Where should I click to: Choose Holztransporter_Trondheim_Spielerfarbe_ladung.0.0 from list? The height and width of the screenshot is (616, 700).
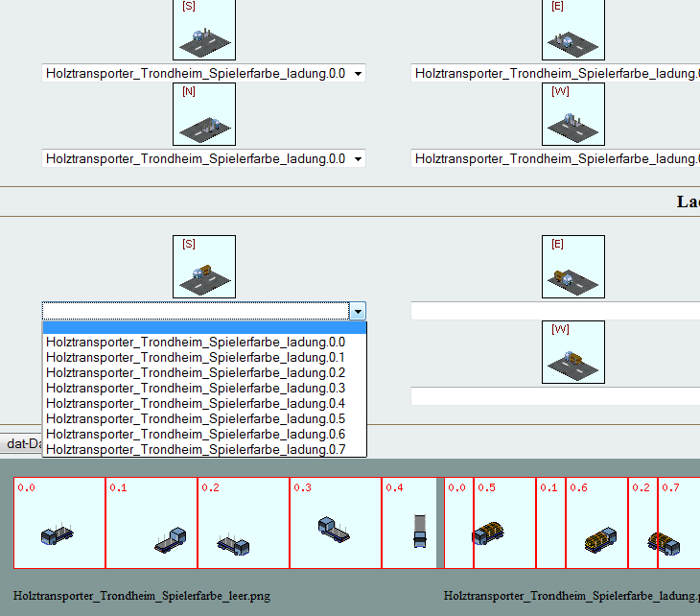196,342
